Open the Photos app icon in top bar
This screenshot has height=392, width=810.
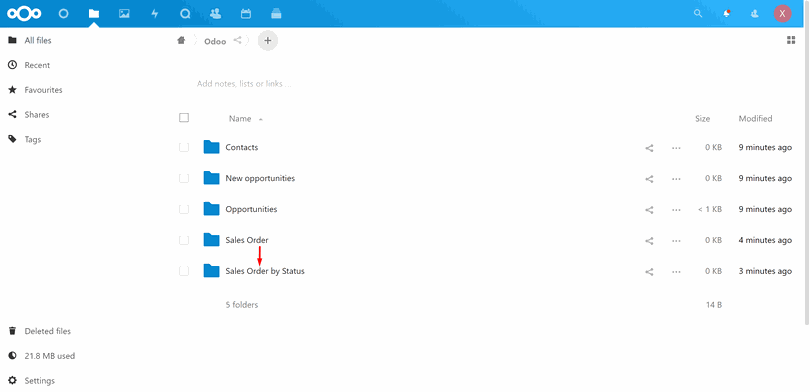pos(124,14)
